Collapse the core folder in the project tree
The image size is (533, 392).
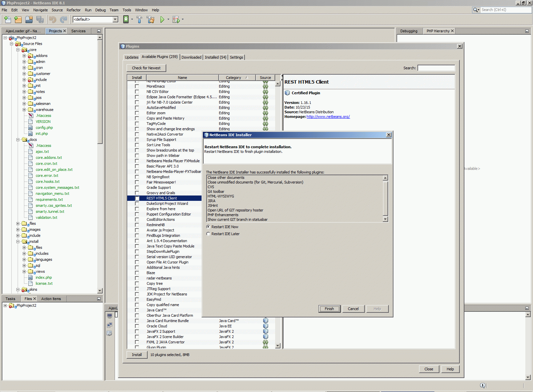(x=18, y=50)
